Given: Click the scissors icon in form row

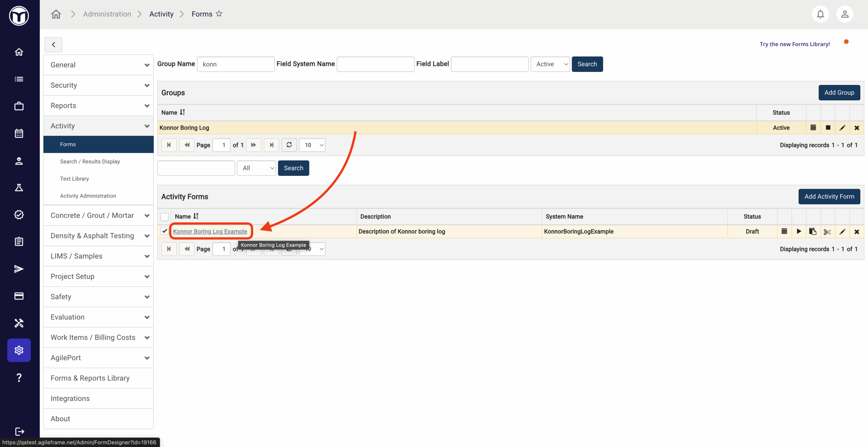Looking at the screenshot, I should 827,232.
